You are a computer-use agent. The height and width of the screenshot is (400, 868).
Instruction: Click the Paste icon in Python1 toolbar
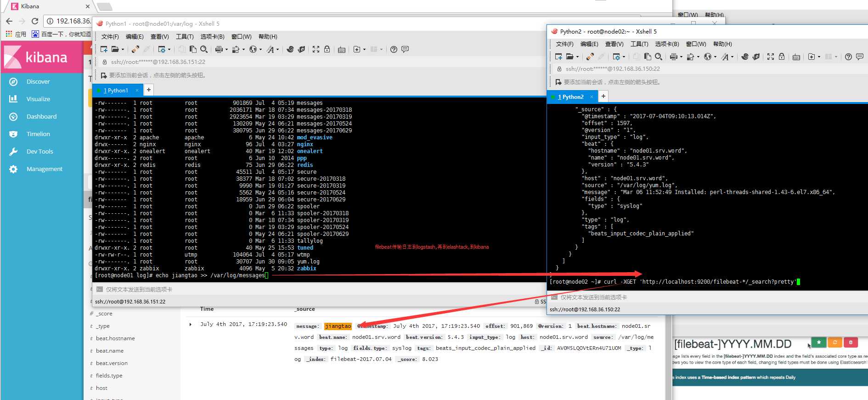(193, 49)
